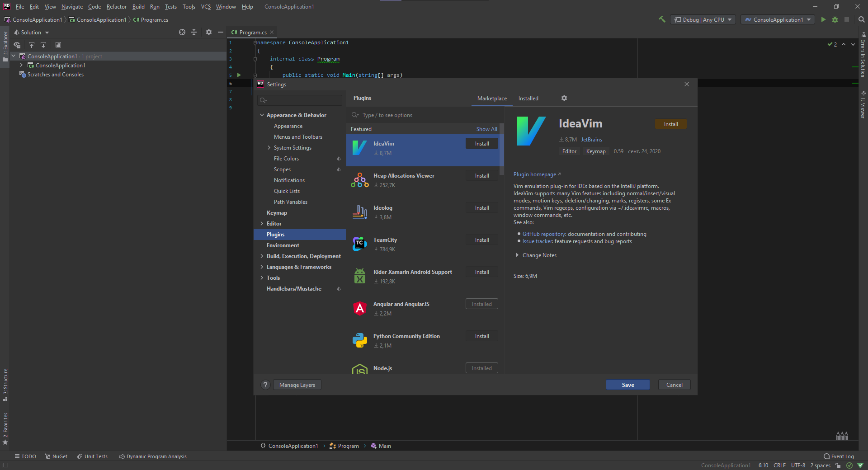Expand the Editor settings group
The height and width of the screenshot is (470, 868).
click(x=262, y=224)
